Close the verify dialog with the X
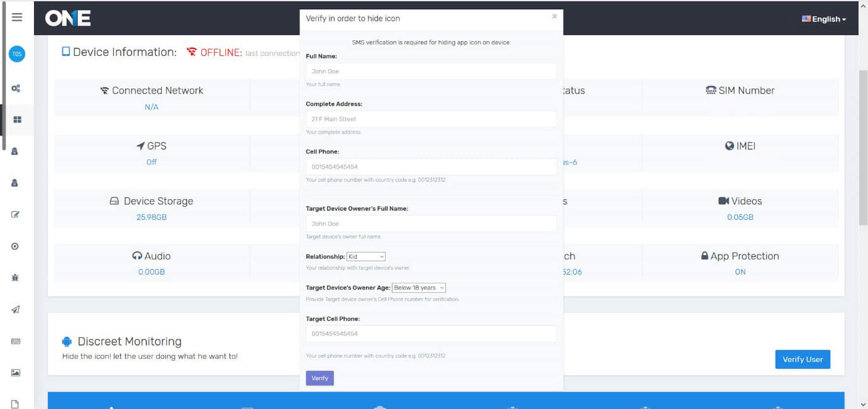The height and width of the screenshot is (409, 868). [x=554, y=16]
